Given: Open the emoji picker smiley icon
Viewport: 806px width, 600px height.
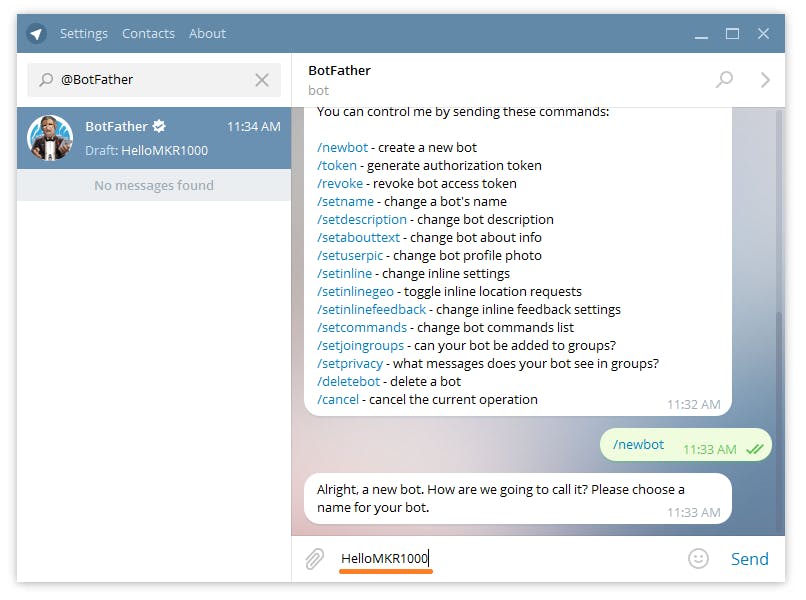Looking at the screenshot, I should coord(698,559).
